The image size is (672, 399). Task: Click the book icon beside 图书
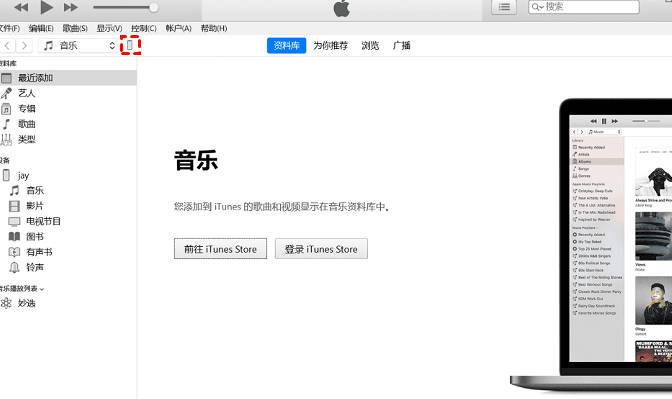point(14,237)
